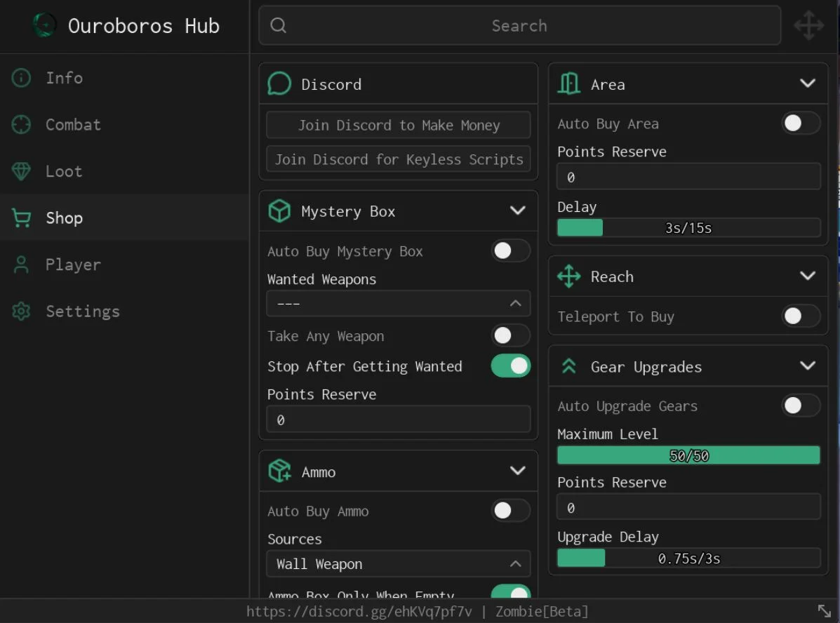Disable Stop After Getting Wanted toggle

point(511,366)
